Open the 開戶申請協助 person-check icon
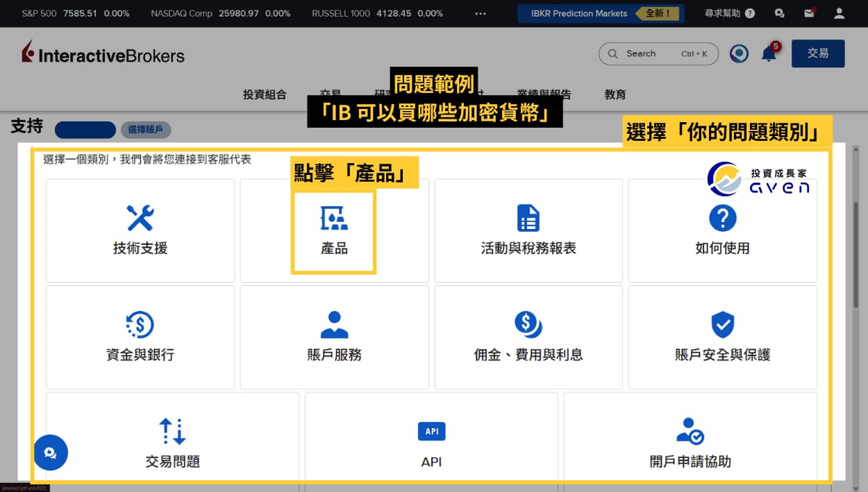 click(690, 431)
